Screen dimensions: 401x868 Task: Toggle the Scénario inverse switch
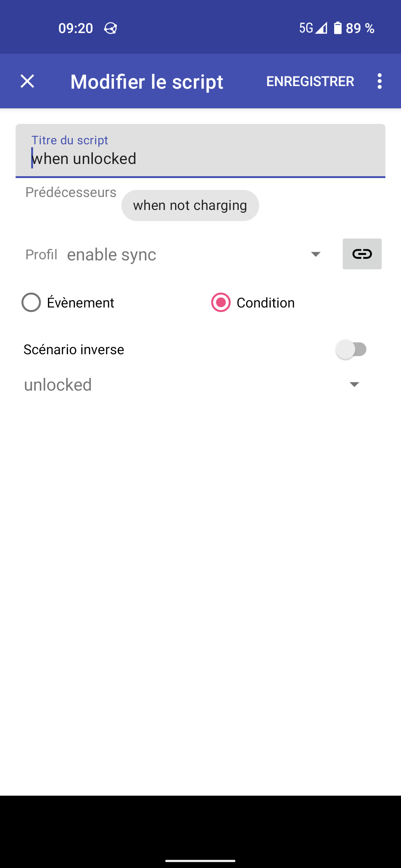(x=351, y=349)
